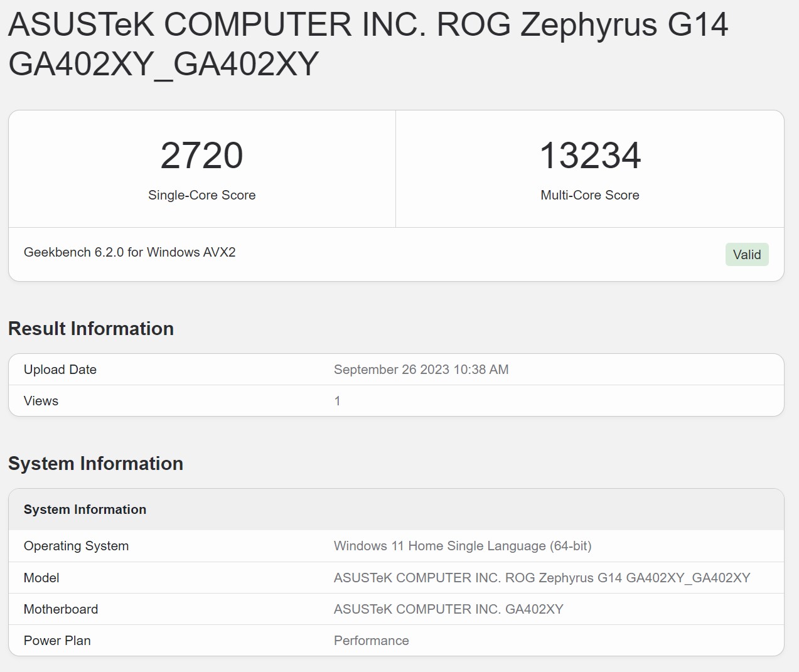Select the Single-Core Score label
The height and width of the screenshot is (672, 799).
[x=201, y=195]
